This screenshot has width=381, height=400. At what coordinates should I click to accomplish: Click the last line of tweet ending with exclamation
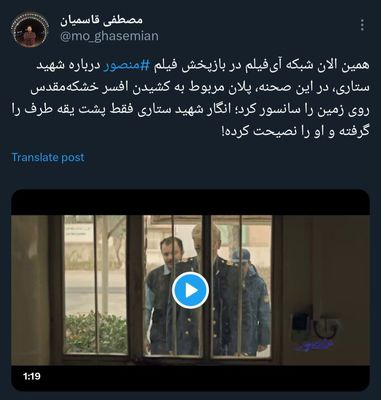(x=296, y=131)
